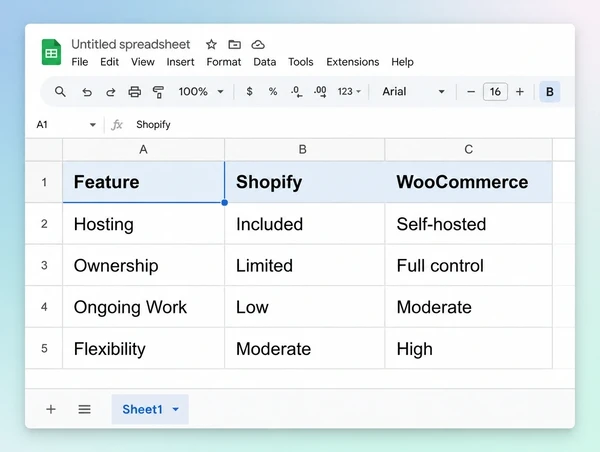The image size is (600, 452).
Task: Click the print icon
Action: pos(134,92)
